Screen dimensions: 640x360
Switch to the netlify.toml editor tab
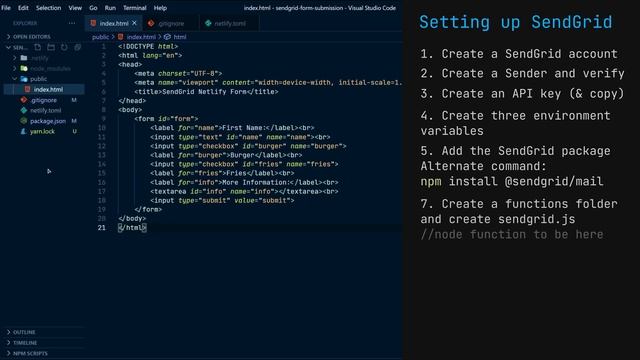point(230,23)
